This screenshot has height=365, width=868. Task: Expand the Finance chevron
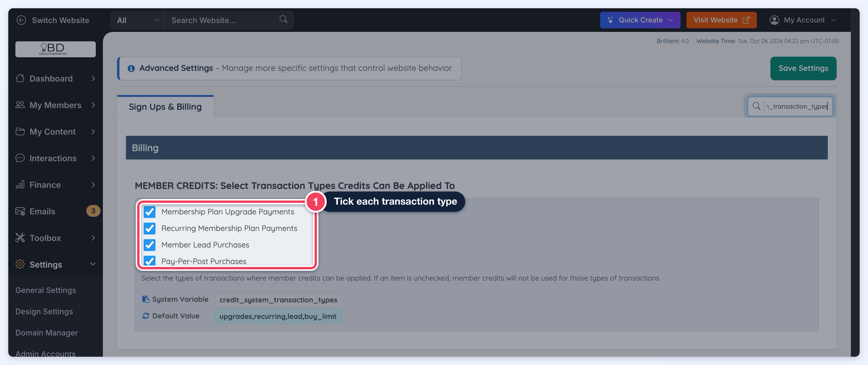pyautogui.click(x=93, y=185)
